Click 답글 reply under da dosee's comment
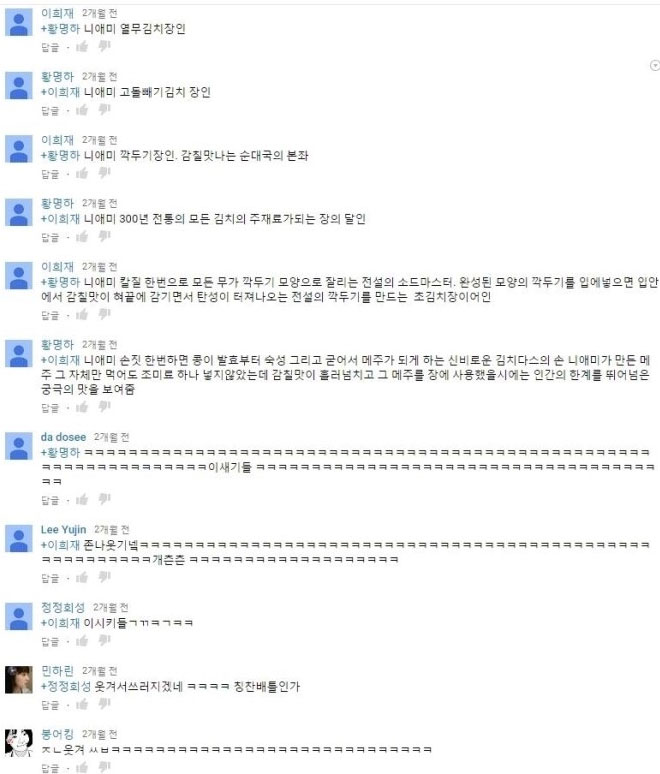Image resolution: width=660 pixels, height=774 pixels. [x=50, y=501]
